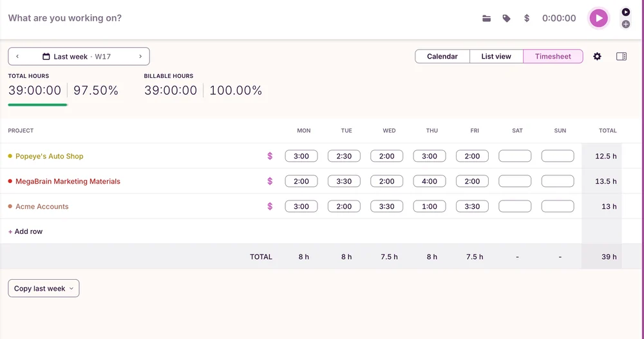Switch to timer mode small play icon
Image resolution: width=644 pixels, height=339 pixels.
(x=625, y=12)
